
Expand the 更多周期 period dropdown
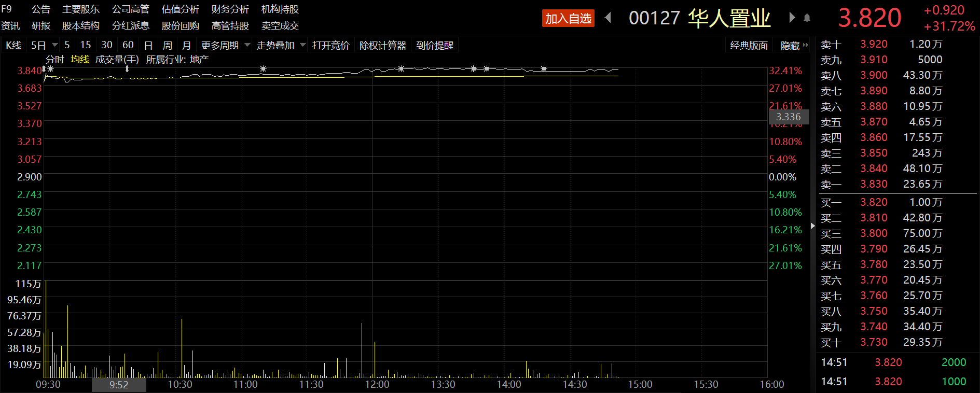tap(247, 45)
